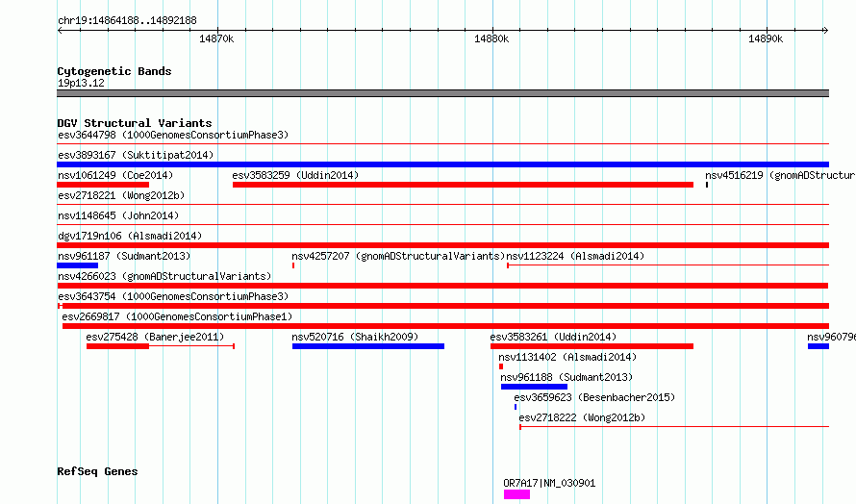Click the blue nsv520716 variant bar
Viewport: 856px width, 504px height.
tap(368, 346)
